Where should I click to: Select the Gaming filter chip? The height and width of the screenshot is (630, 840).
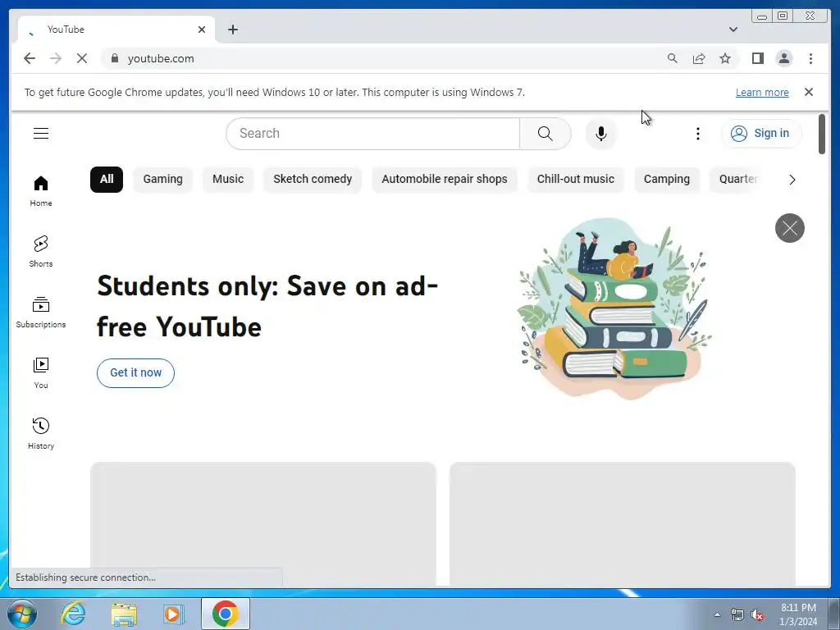coord(163,179)
